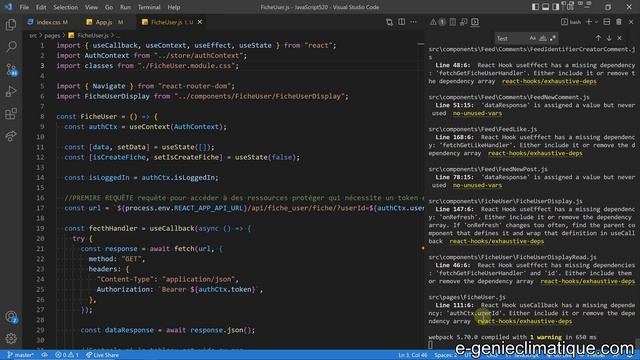This screenshot has height=360, width=640.
Task: Expand the pages breadcrumb
Action: (x=52, y=36)
